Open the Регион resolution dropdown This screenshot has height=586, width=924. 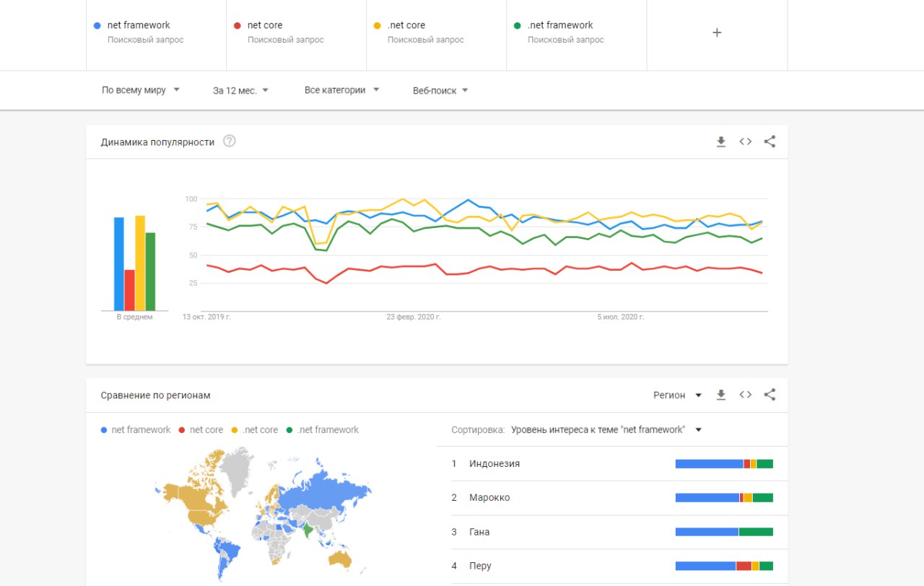678,395
